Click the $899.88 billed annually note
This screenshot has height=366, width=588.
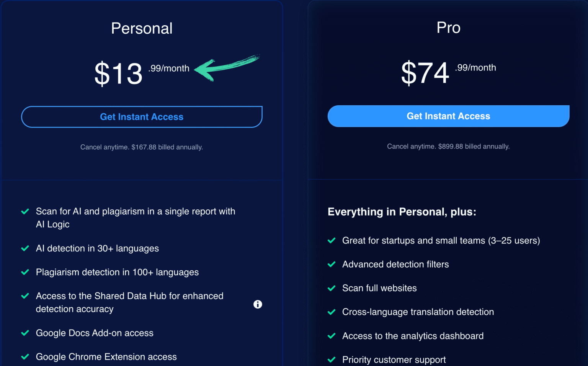point(448,146)
